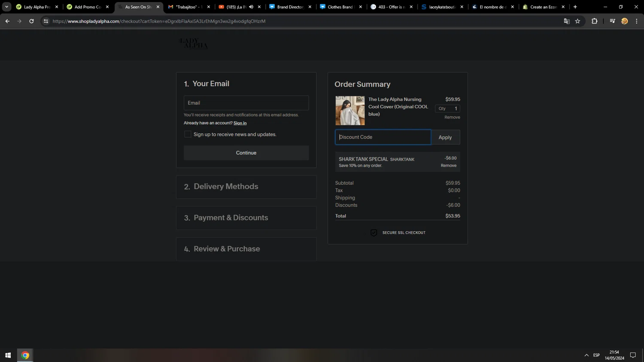Apply the discount code
This screenshot has height=362, width=644.
445,137
